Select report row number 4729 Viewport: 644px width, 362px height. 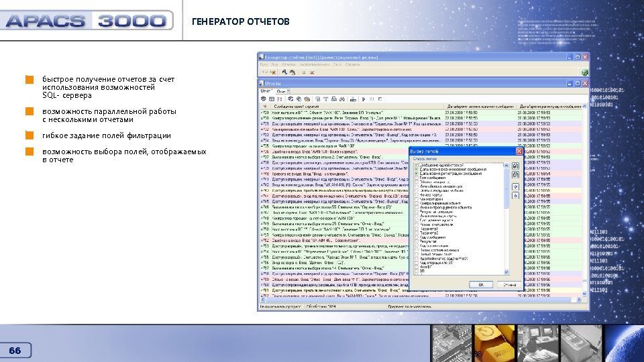click(421, 112)
